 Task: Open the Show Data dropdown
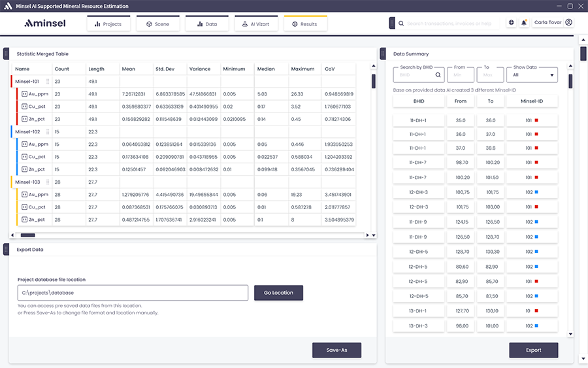(532, 75)
